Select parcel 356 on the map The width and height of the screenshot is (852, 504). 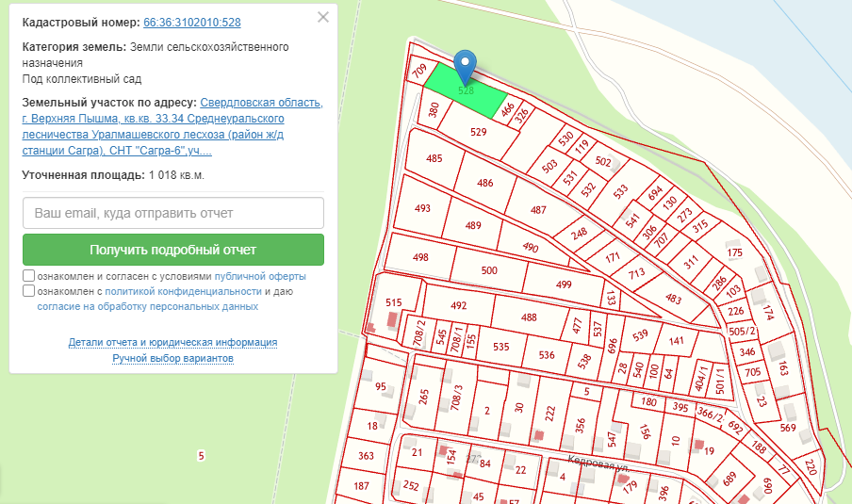point(580,425)
